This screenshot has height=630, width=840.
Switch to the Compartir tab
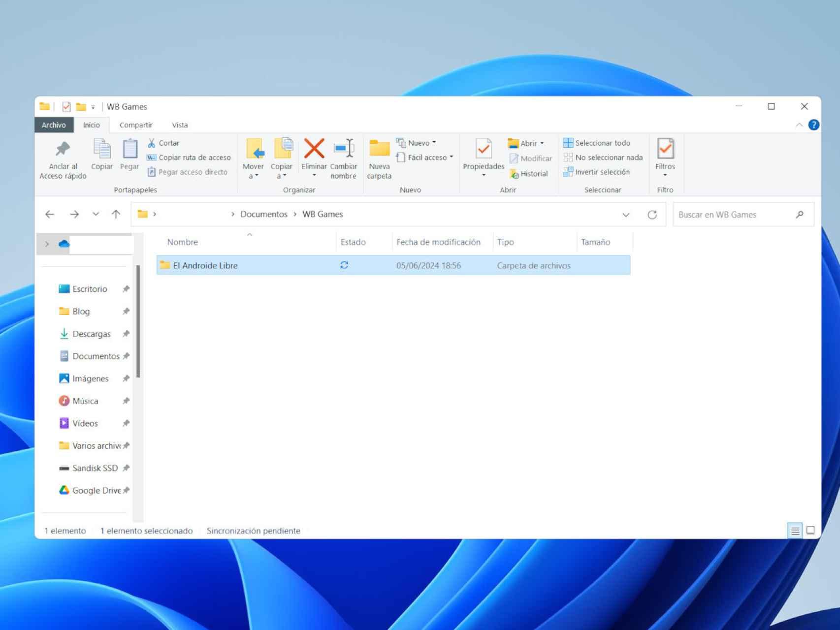click(x=136, y=125)
